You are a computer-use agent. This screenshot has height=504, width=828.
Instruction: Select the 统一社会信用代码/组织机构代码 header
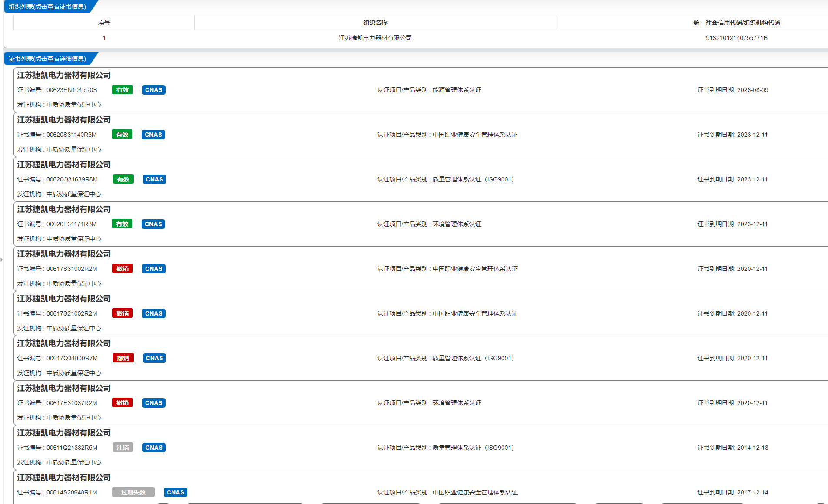tap(736, 23)
